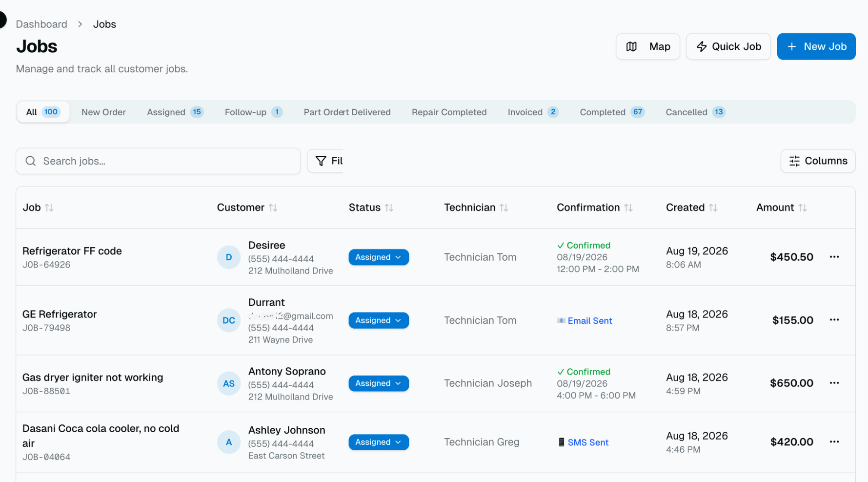Sort by Amount column arrows
868x482 pixels.
click(803, 208)
